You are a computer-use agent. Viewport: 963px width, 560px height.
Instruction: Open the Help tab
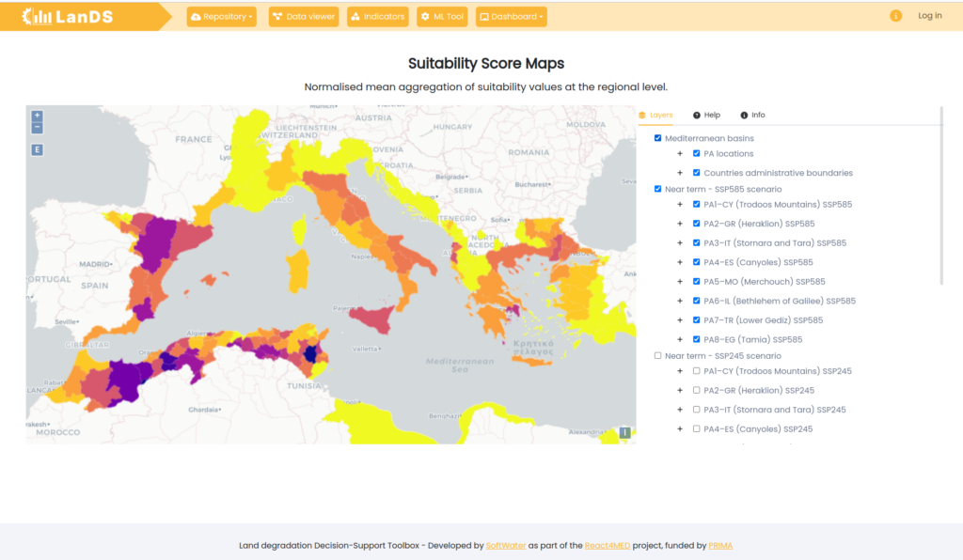coord(706,116)
